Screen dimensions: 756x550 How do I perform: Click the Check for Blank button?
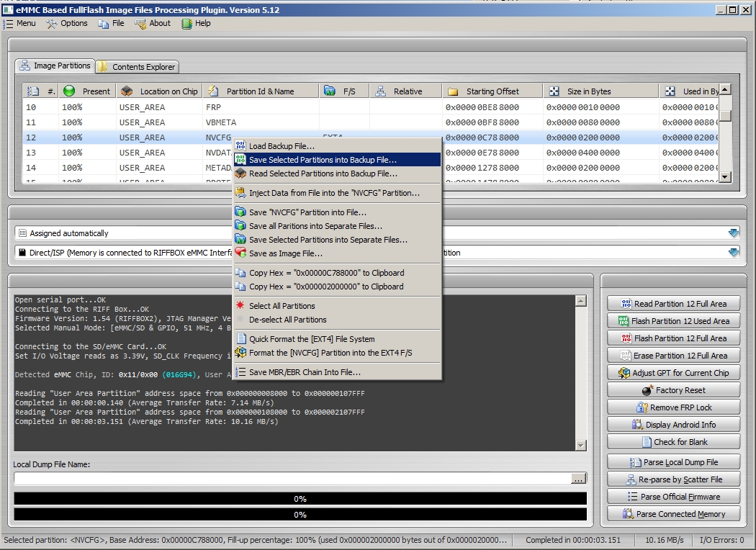pos(672,441)
